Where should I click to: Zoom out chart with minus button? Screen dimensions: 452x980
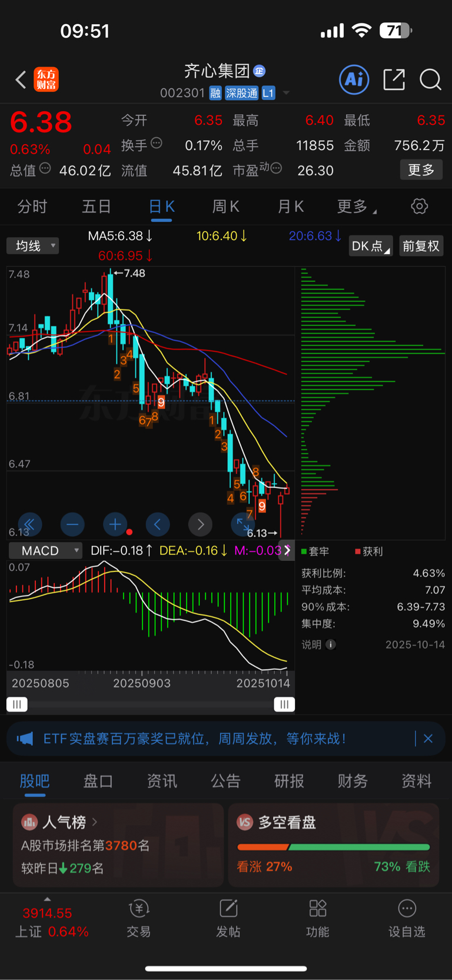click(x=72, y=524)
